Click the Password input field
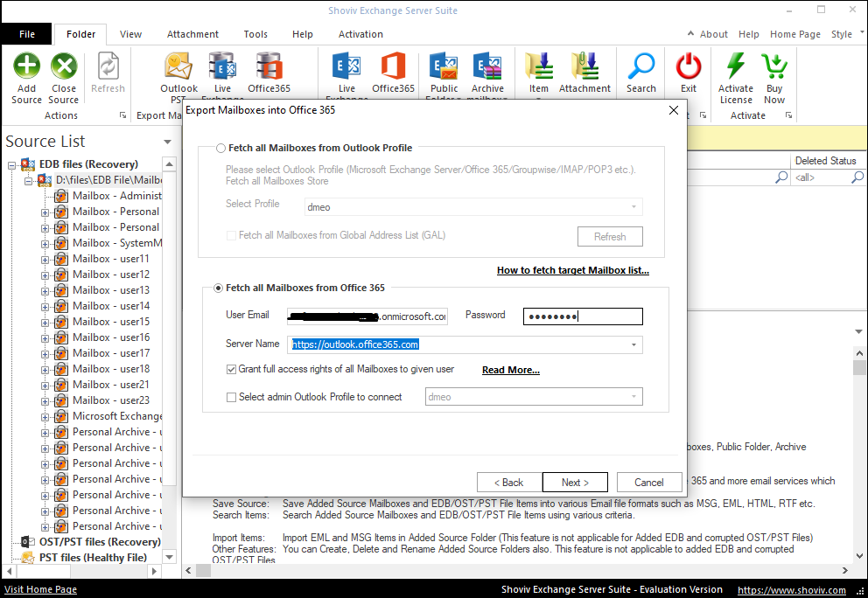 coord(583,316)
